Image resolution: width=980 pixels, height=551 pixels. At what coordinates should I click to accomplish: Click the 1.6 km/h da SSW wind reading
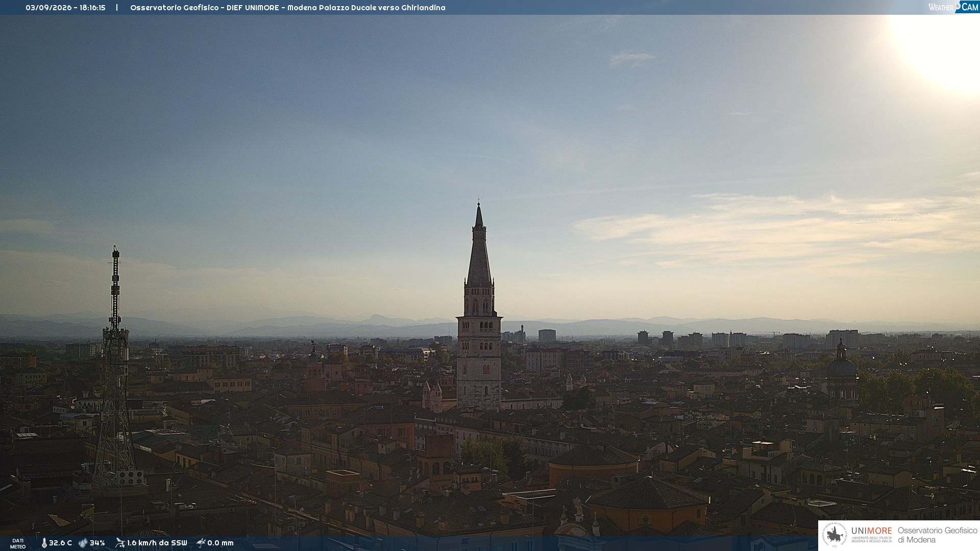pos(157,543)
